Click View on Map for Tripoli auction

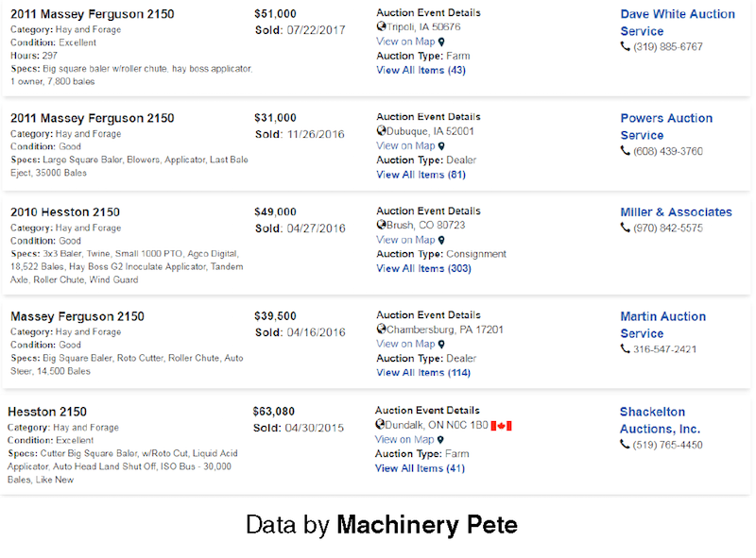tap(405, 42)
